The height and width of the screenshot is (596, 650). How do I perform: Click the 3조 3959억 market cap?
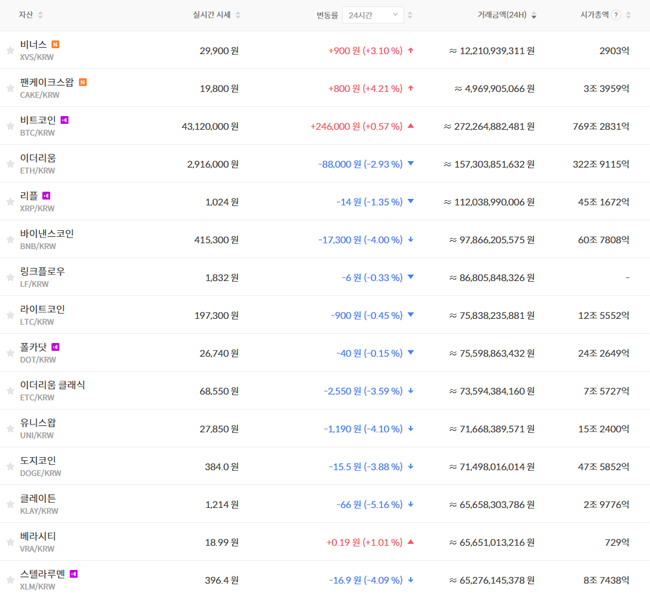(x=606, y=89)
